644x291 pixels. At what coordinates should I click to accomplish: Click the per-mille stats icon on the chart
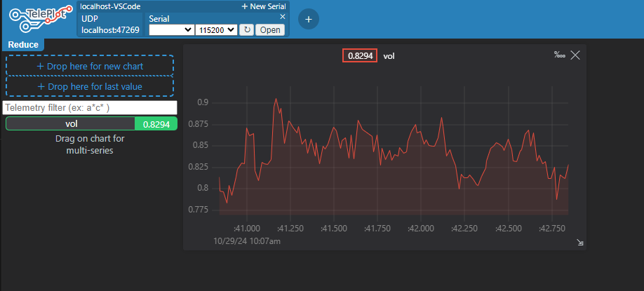tap(560, 55)
